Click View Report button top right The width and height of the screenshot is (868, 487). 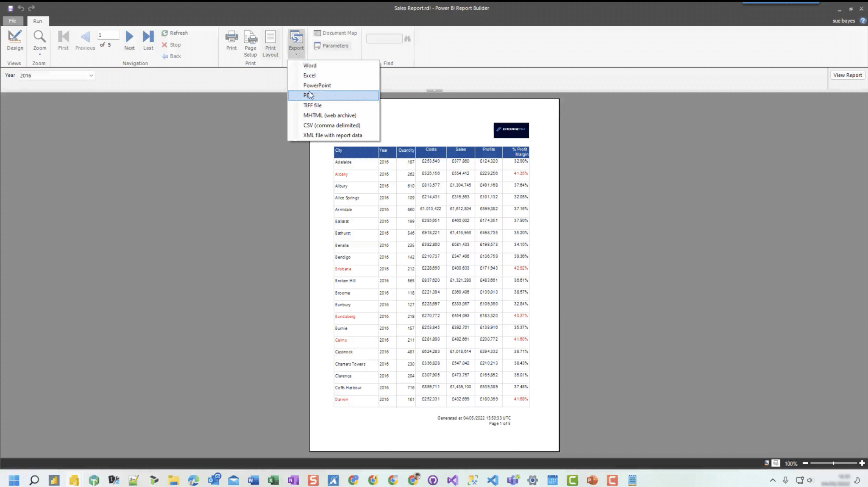point(848,75)
